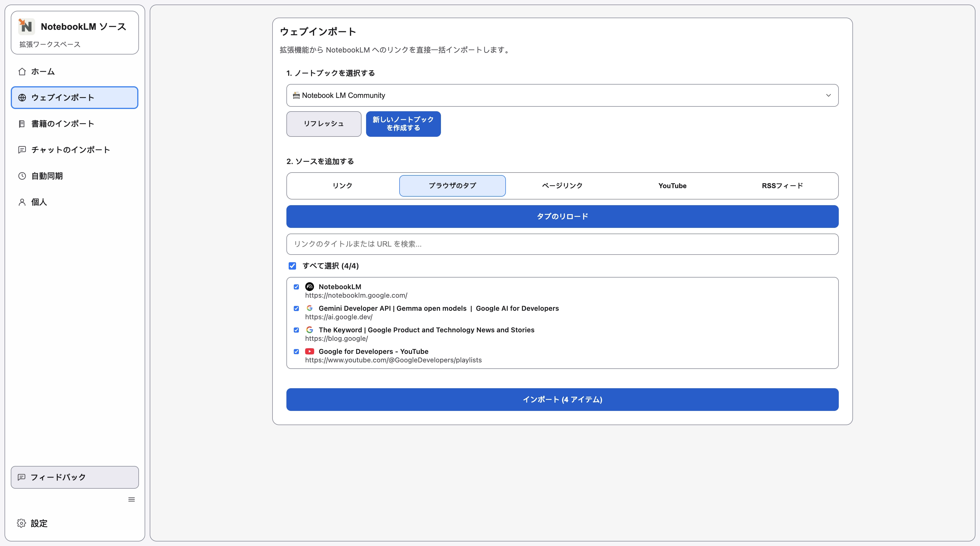Uncheck すべて選択 to deselect all tabs

(x=293, y=266)
